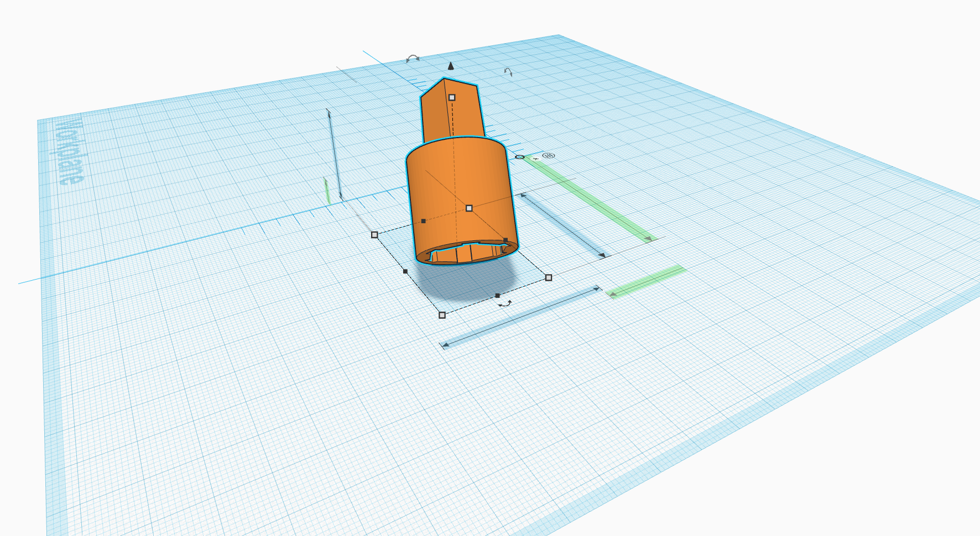980x536 pixels.
Task: Select the front bottom corner handle of the bounding box
Action: (x=442, y=315)
